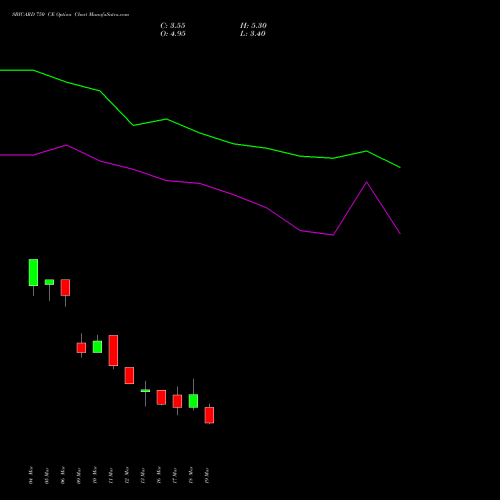Screen dimensions: 500x500
Task: Click the red candle above 17 Mar
Action: coord(177,401)
